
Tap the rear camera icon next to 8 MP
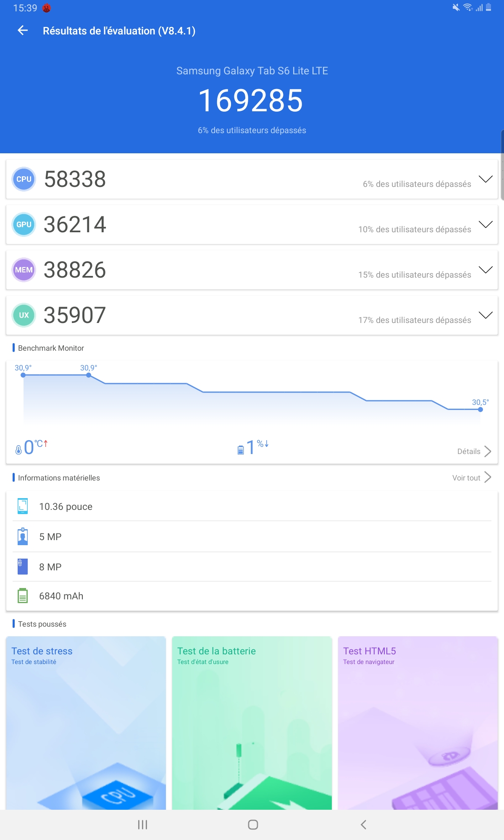[x=23, y=567]
